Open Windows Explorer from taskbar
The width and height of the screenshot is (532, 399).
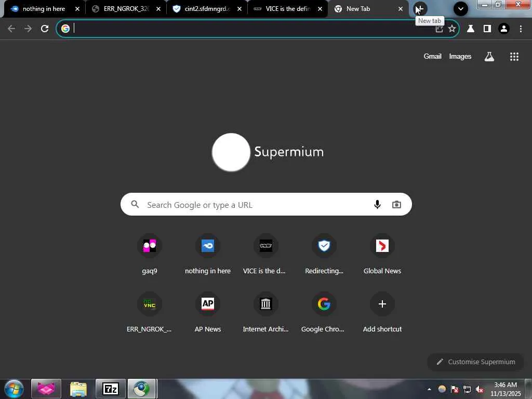click(x=78, y=389)
